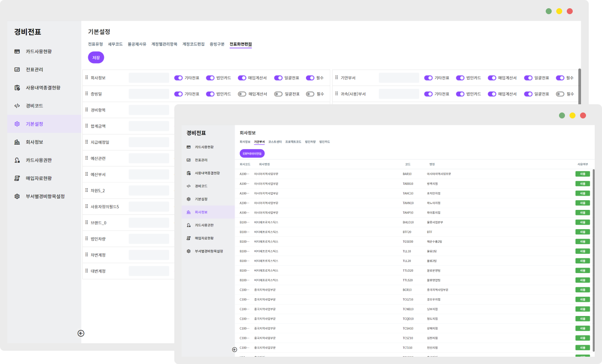The width and height of the screenshot is (602, 364).
Task: Click 전표관리 icon in back window sidebar
Action: click(x=17, y=70)
